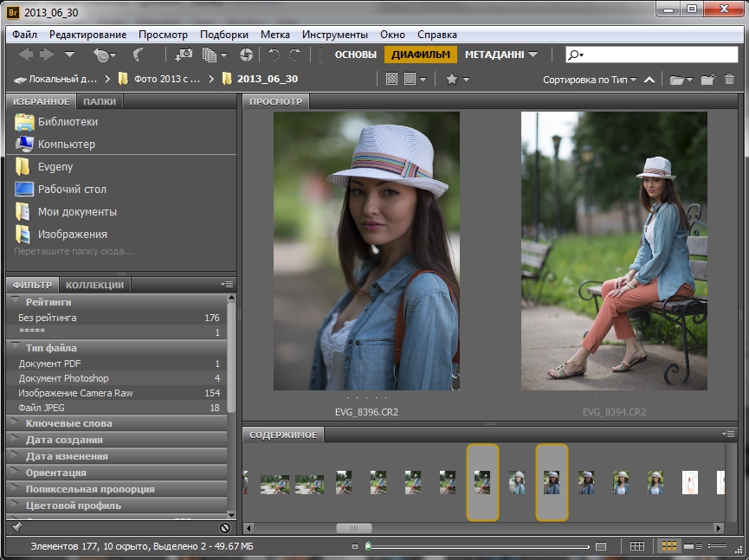The height and width of the screenshot is (560, 749).
Task: Open the workspace list dropdown arrow
Action: click(x=533, y=55)
